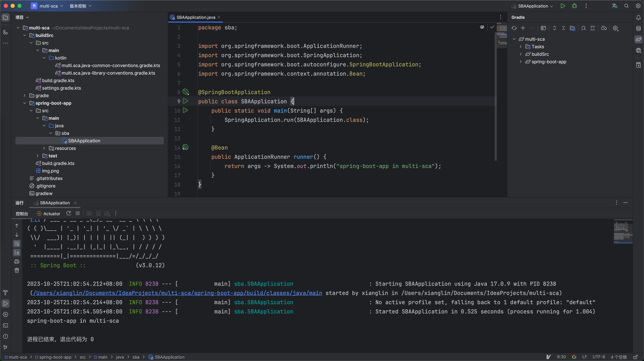
Task: Toggle scroll to end of console
Action: tap(17, 253)
